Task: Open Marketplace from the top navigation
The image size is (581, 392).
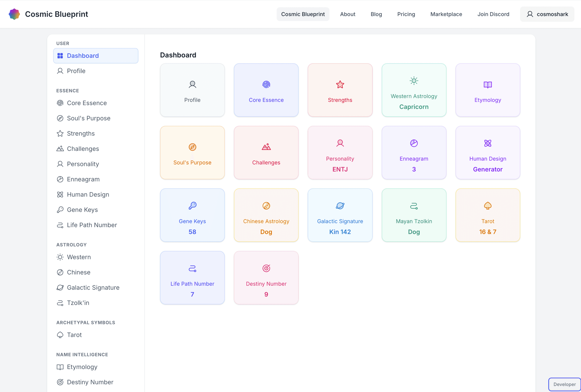Action: click(446, 14)
